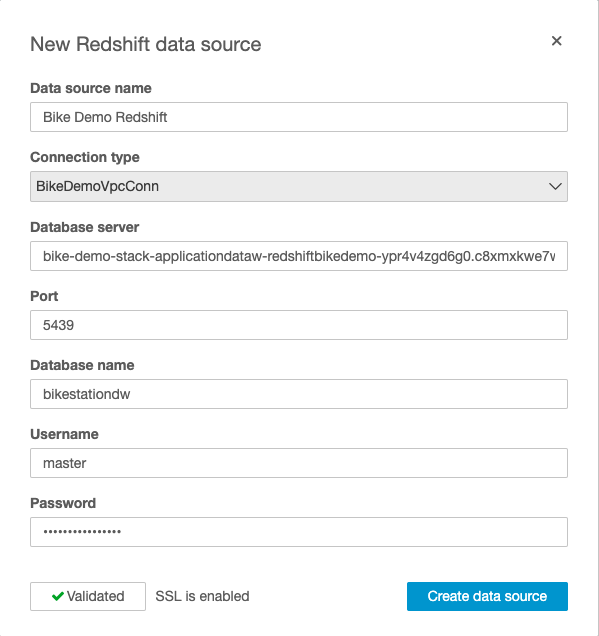Focus the Data source name field
Image resolution: width=599 pixels, height=636 pixels.
point(299,117)
